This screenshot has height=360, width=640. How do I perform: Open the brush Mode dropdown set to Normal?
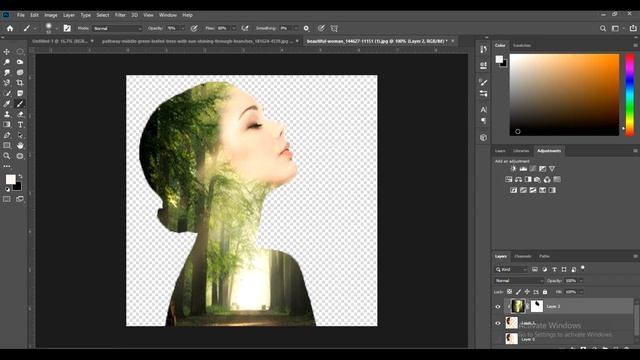(x=118, y=29)
